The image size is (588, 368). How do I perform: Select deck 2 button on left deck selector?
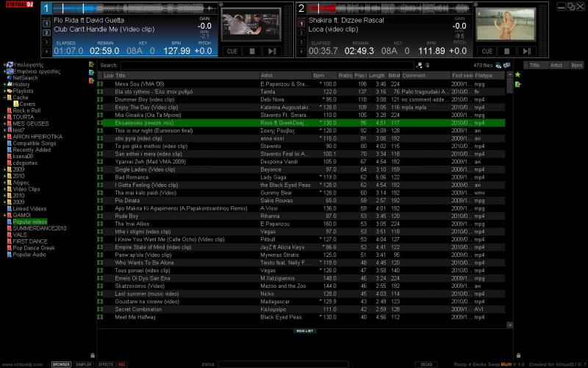coord(46,33)
